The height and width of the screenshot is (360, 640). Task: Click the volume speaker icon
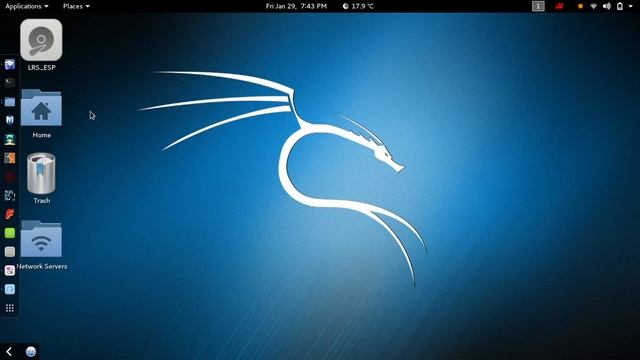point(607,6)
